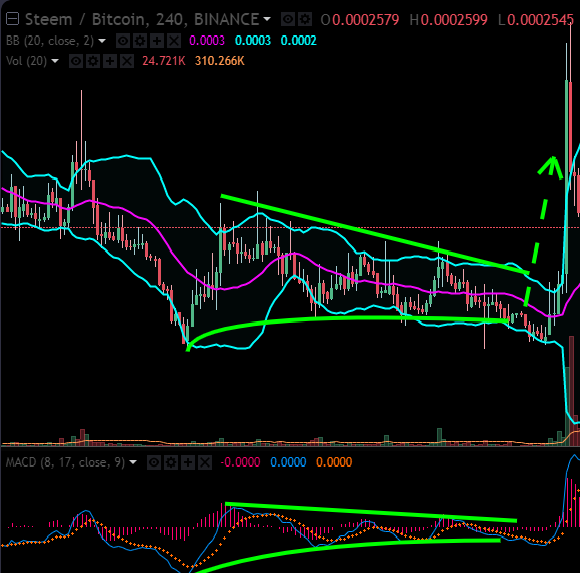This screenshot has width=580, height=573.
Task: Click the 'Steem / Bitcoin, 240, BINANCE' title
Action: [x=142, y=20]
